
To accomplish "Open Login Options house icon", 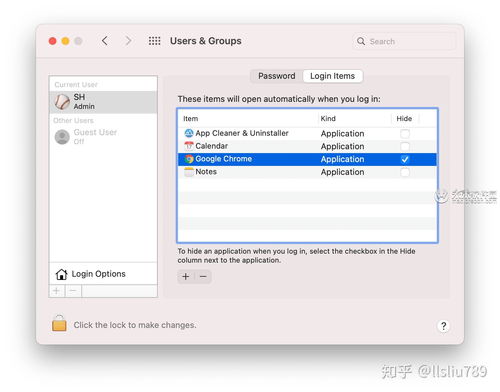I will [x=61, y=274].
